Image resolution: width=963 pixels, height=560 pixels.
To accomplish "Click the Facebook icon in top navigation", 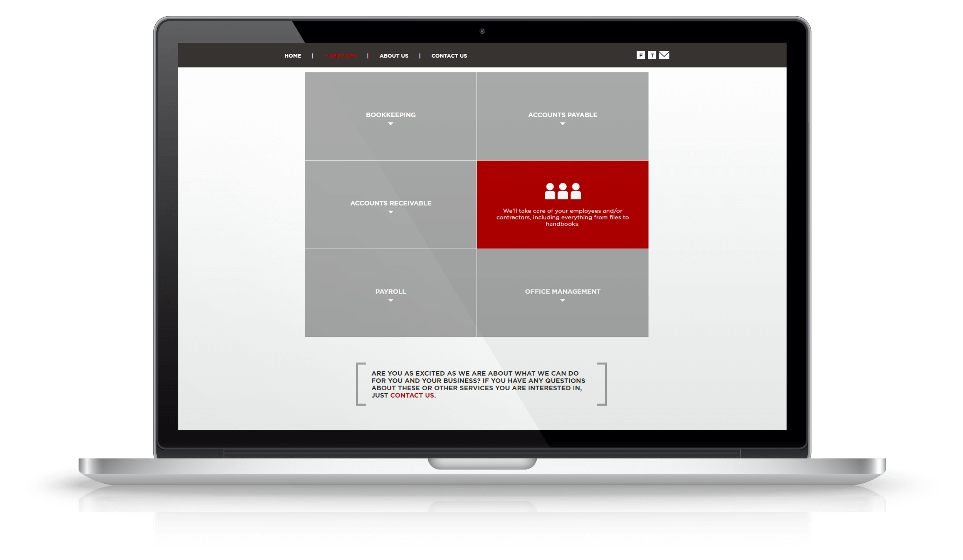I will pos(640,55).
